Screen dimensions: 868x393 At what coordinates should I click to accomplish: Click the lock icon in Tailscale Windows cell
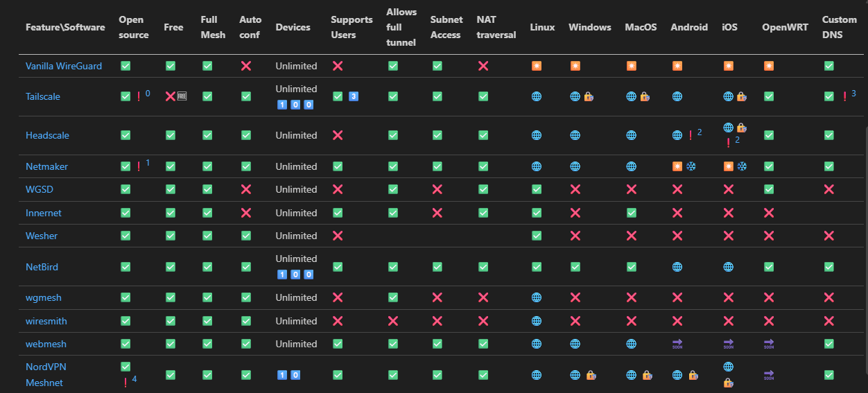coord(588,96)
